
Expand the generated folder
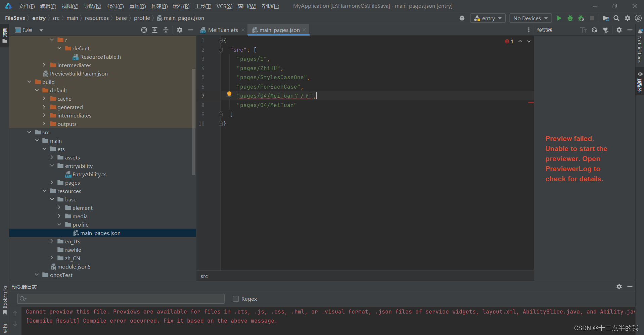pyautogui.click(x=44, y=107)
